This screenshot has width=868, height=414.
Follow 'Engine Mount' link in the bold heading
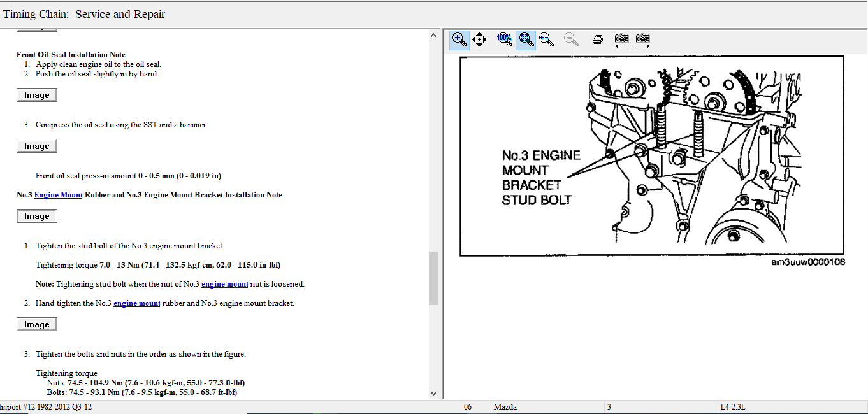coord(58,195)
